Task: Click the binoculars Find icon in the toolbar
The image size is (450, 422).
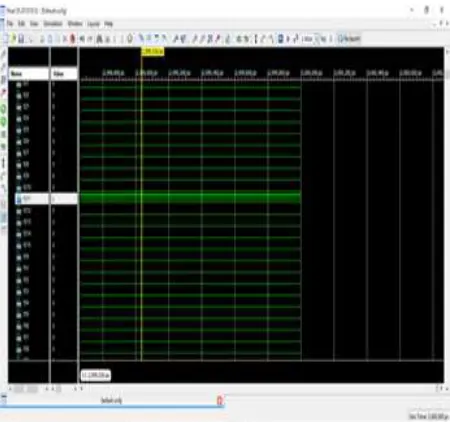Action: (x=99, y=39)
